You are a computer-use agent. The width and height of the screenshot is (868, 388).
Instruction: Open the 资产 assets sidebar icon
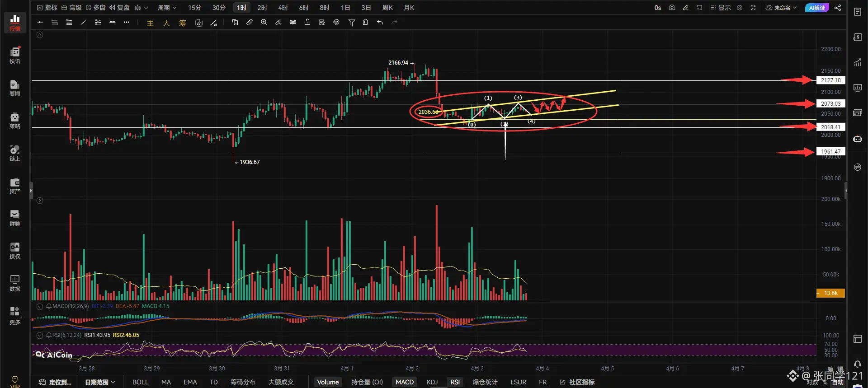coord(15,185)
